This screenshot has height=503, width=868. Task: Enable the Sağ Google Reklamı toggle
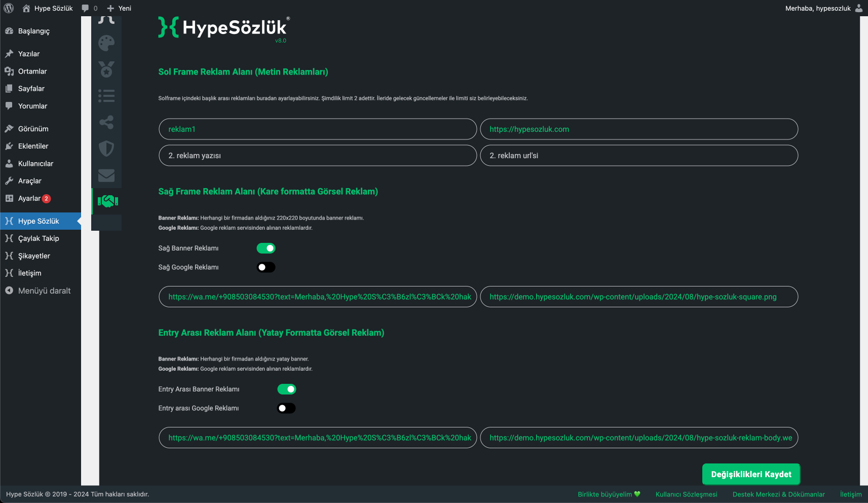click(x=266, y=267)
